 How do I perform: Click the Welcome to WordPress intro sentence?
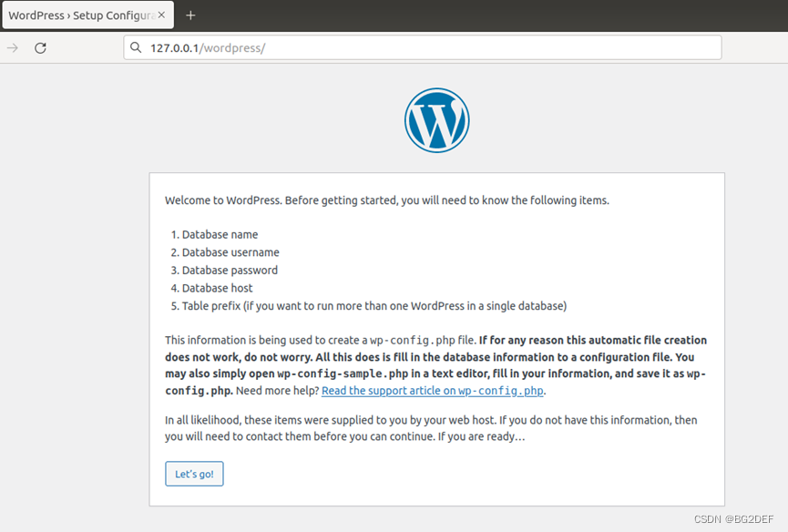[x=386, y=200]
